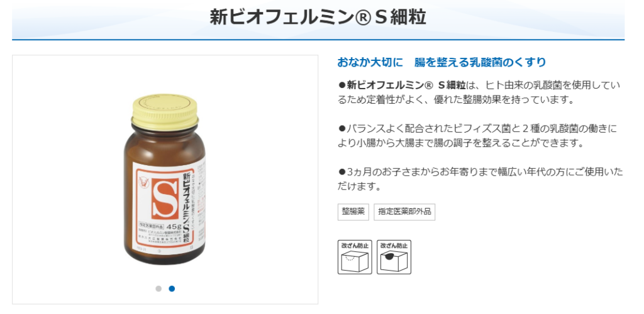Click the paragraph mentioning ビフィズス菌

pos(477,136)
